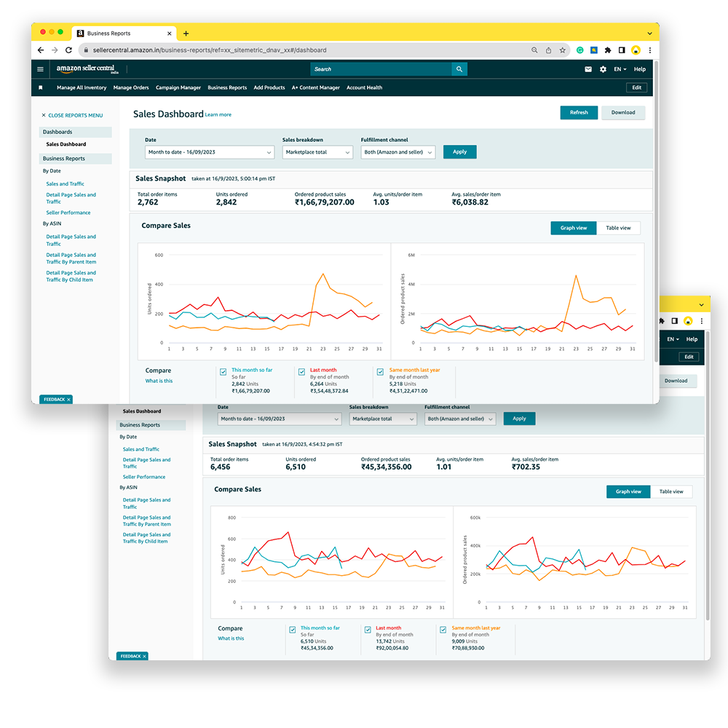Image resolution: width=728 pixels, height=728 pixels.
Task: Switch to Table view in back window
Action: [x=671, y=491]
